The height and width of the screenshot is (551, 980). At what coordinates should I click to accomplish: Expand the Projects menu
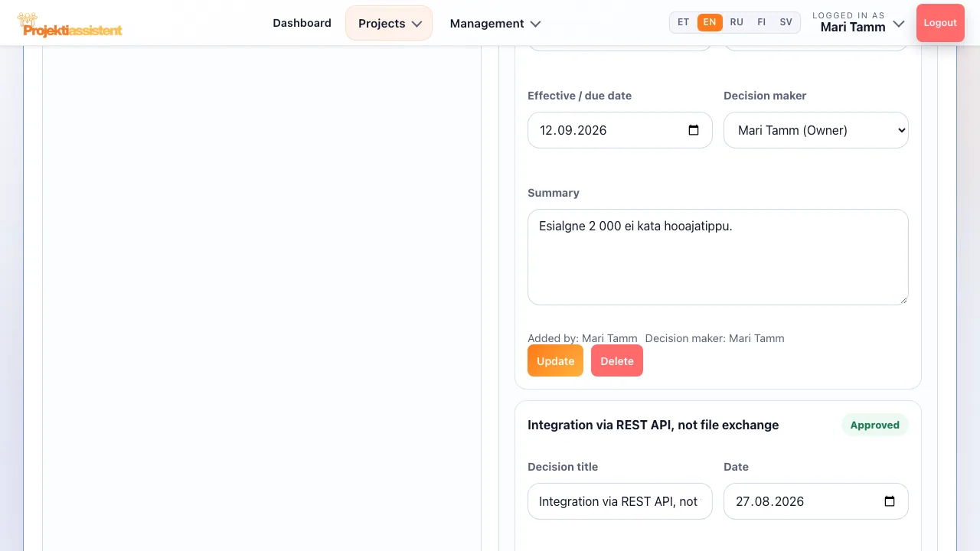point(389,23)
